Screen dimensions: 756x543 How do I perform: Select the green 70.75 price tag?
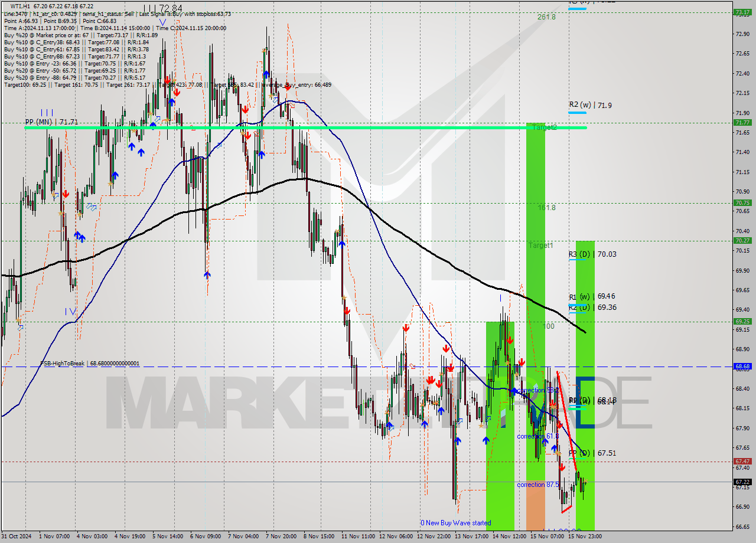pos(742,202)
